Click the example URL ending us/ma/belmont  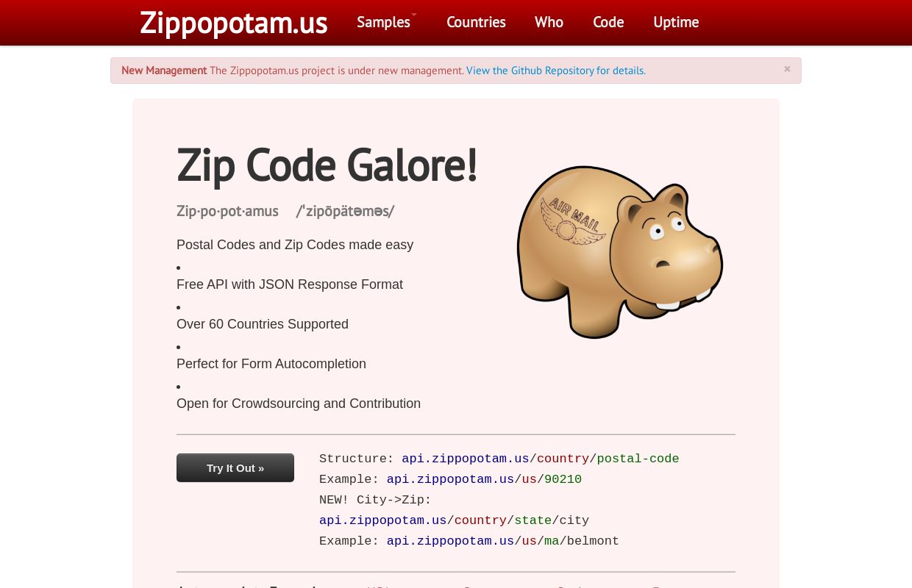(503, 541)
